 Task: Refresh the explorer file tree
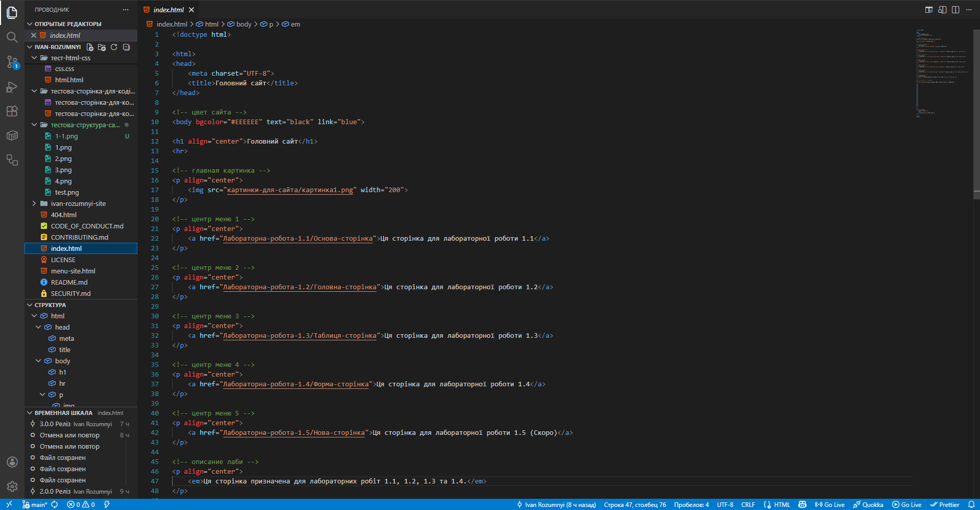pos(114,47)
